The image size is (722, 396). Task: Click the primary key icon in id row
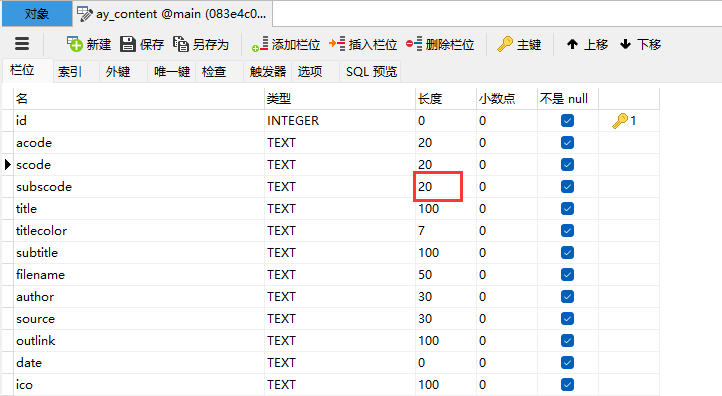point(620,121)
